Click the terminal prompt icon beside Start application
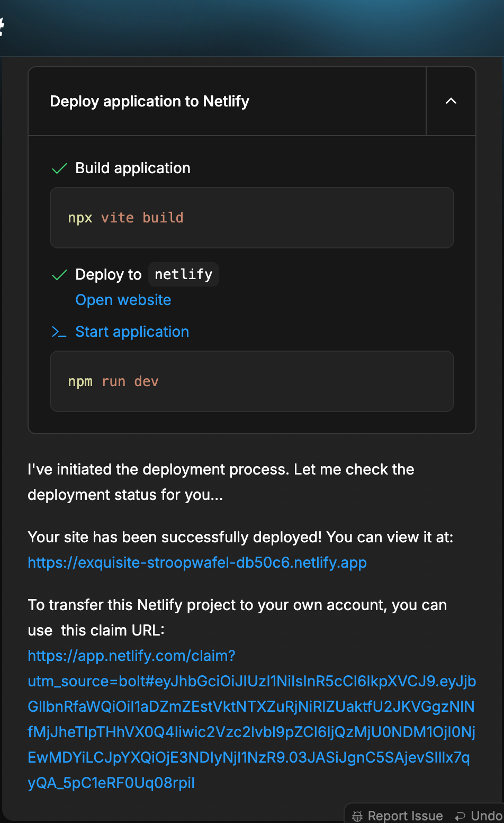 tap(59, 332)
